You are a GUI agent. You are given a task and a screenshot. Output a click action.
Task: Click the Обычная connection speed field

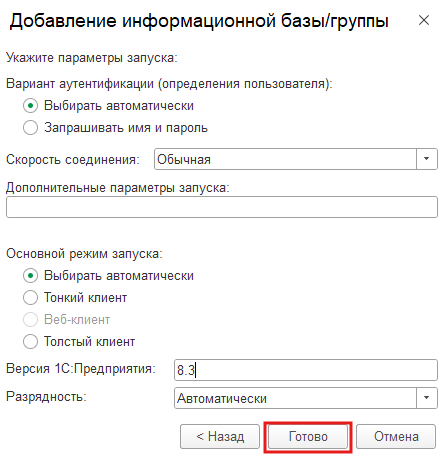285,159
